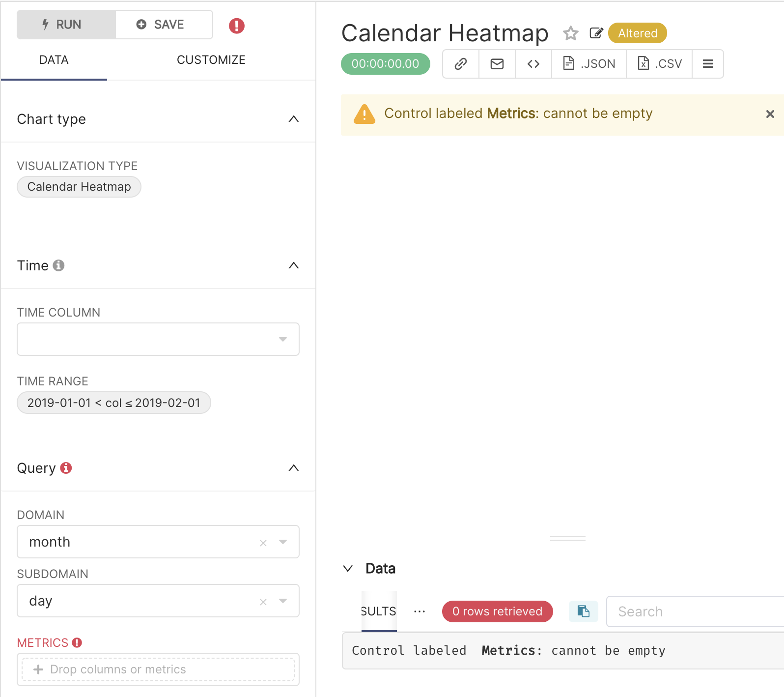The height and width of the screenshot is (697, 784).
Task: Click the red error alert icon beside Save
Action: point(237,26)
